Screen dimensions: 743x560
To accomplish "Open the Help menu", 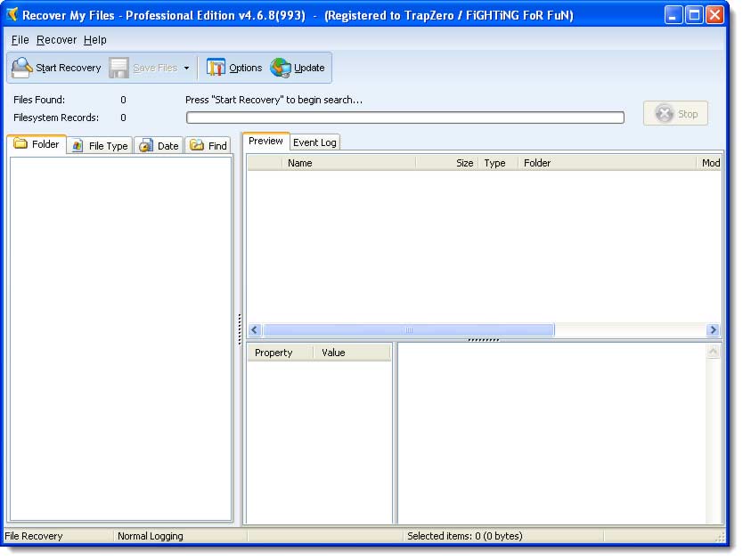I will (94, 40).
